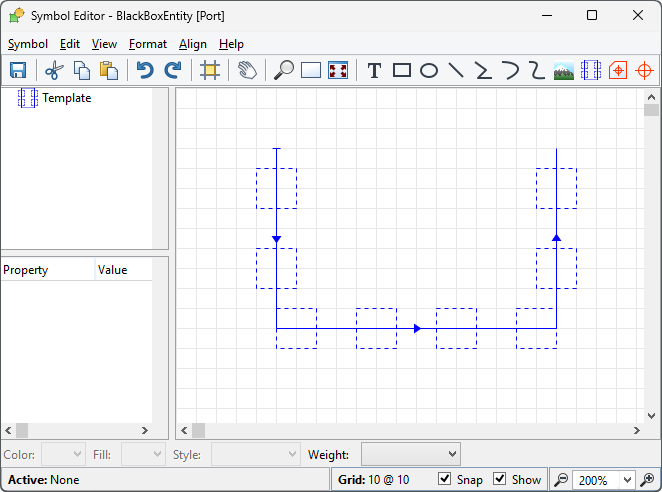Click the property panel scrollbar left arrow

click(x=8, y=430)
